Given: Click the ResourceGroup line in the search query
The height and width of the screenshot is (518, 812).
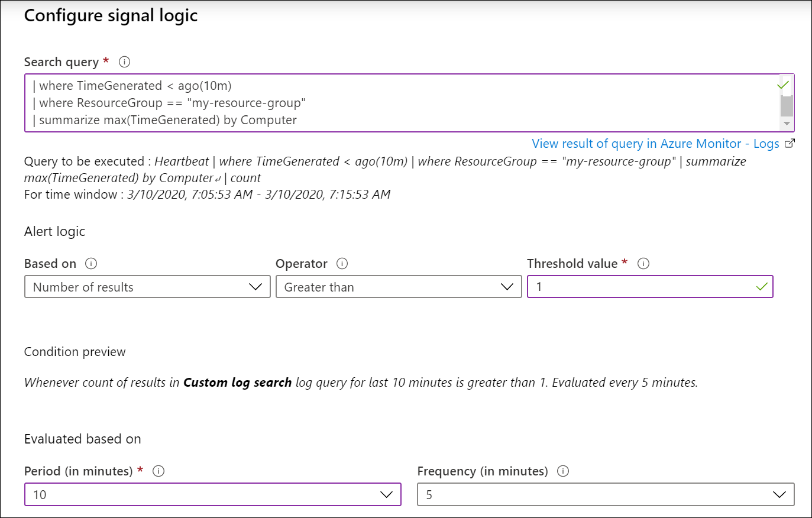Looking at the screenshot, I should pyautogui.click(x=172, y=103).
